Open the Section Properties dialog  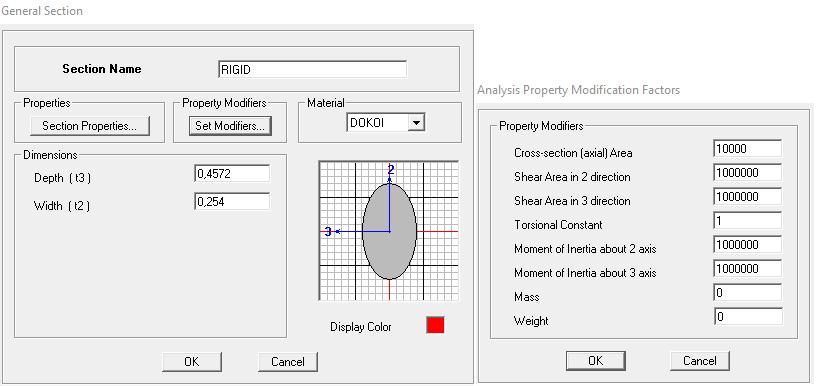tap(90, 126)
